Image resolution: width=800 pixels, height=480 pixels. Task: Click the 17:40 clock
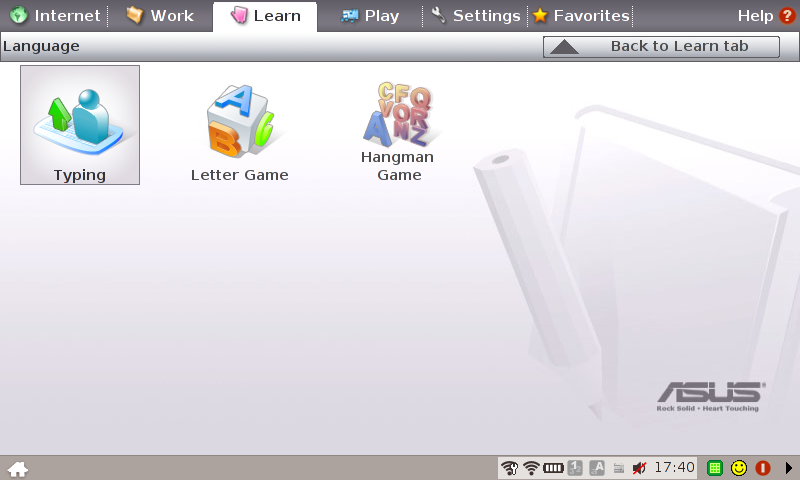(674, 467)
